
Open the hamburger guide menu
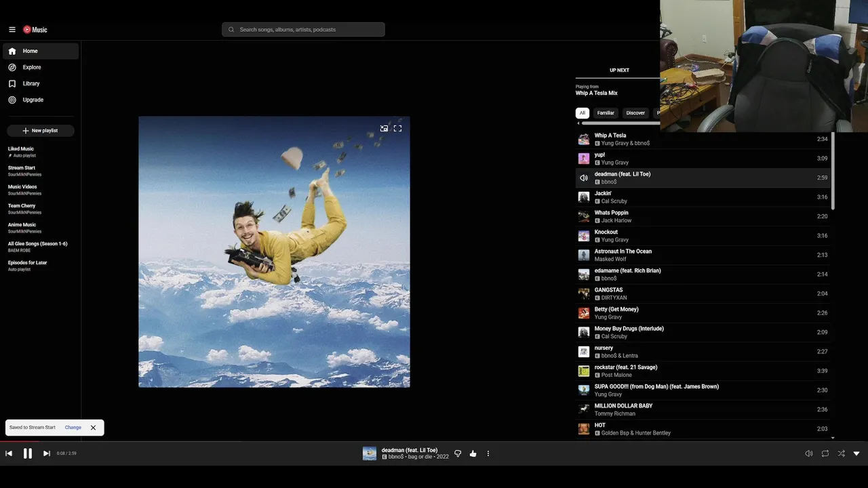[12, 30]
